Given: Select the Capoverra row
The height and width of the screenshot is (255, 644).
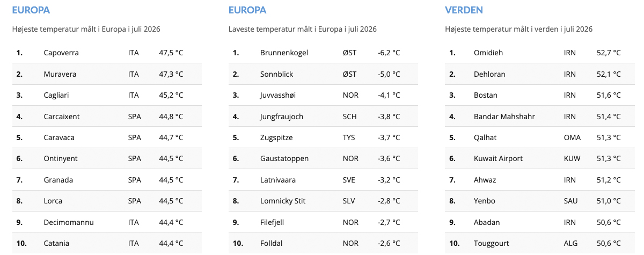Looking at the screenshot, I should [x=107, y=53].
